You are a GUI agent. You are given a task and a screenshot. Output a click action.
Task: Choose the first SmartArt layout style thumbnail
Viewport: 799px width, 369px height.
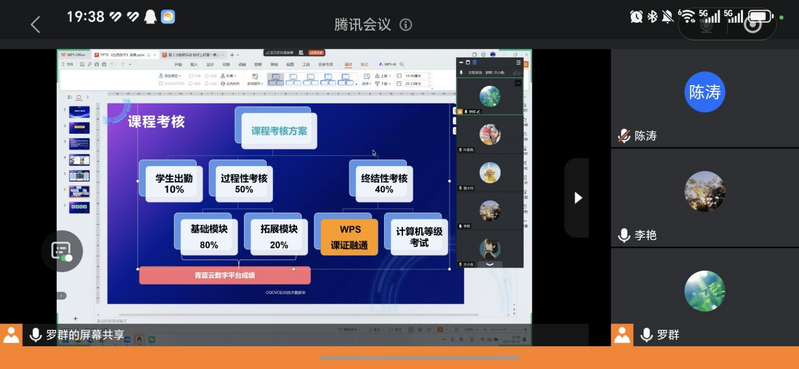click(276, 79)
